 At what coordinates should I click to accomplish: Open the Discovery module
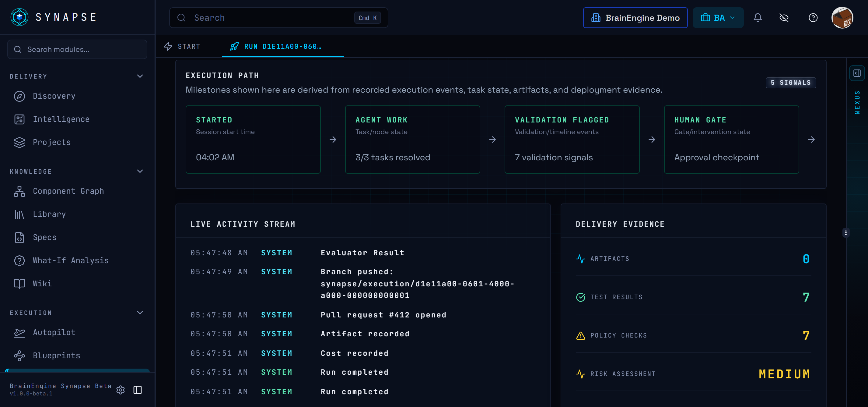(x=77, y=96)
